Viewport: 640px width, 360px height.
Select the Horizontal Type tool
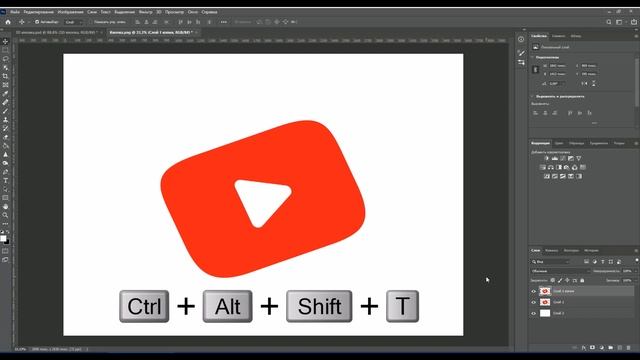coord(5,180)
